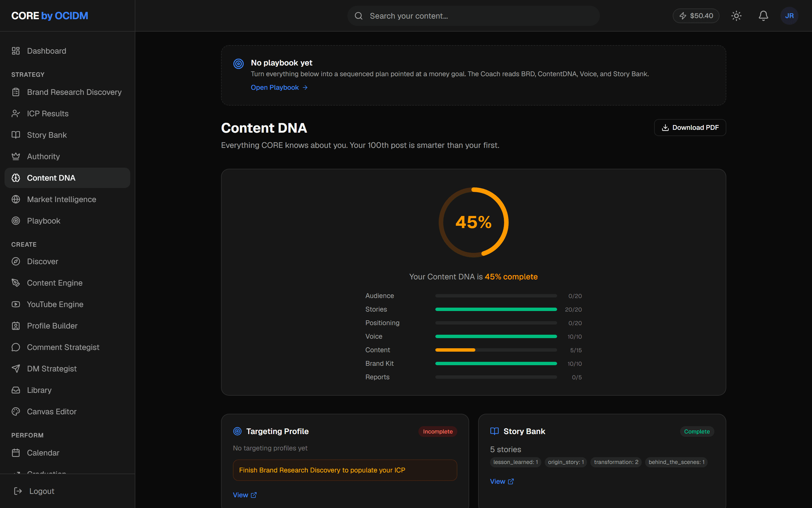Screen dimensions: 812x508
Task: Click the Finish Brand Research Discovery notice
Action: point(345,470)
